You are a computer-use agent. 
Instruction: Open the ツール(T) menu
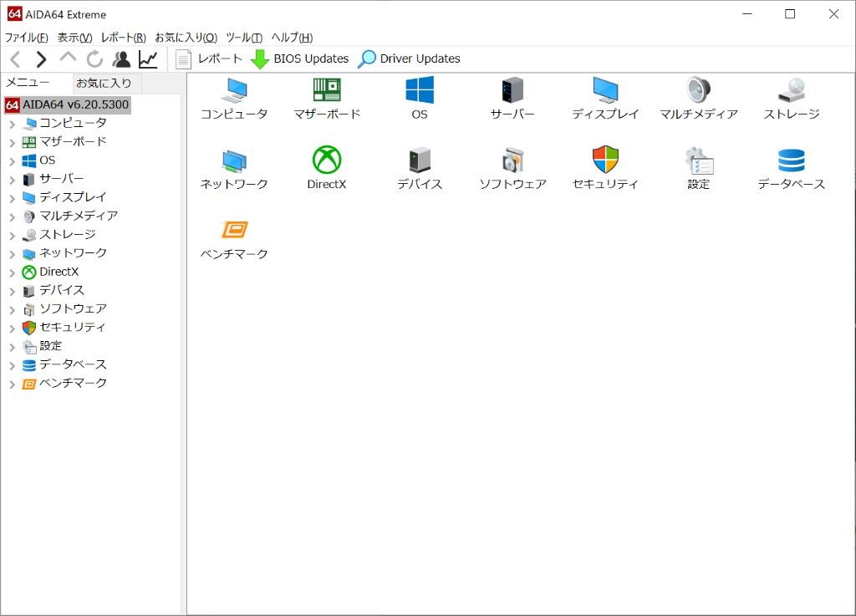tap(243, 38)
